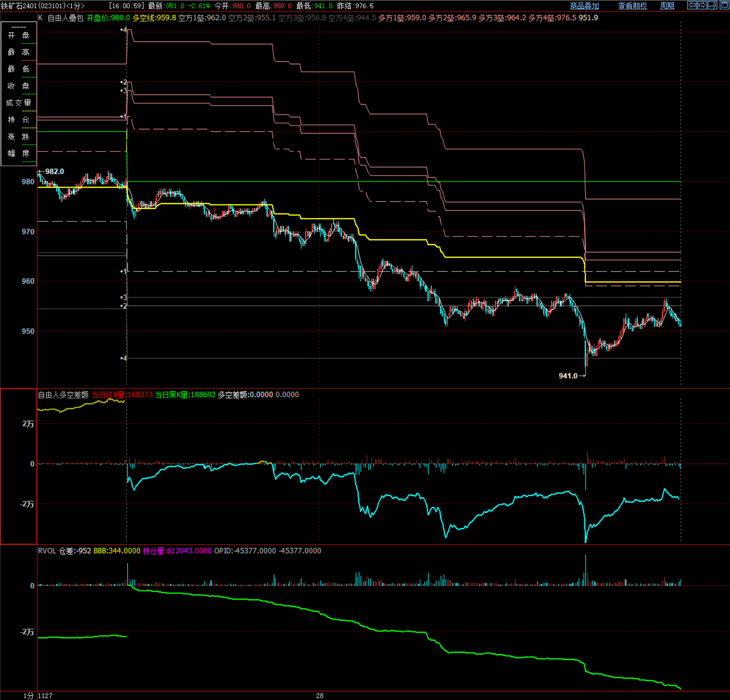Open the 周期 period menu
Viewport: 730px width, 700px height.
click(x=667, y=6)
